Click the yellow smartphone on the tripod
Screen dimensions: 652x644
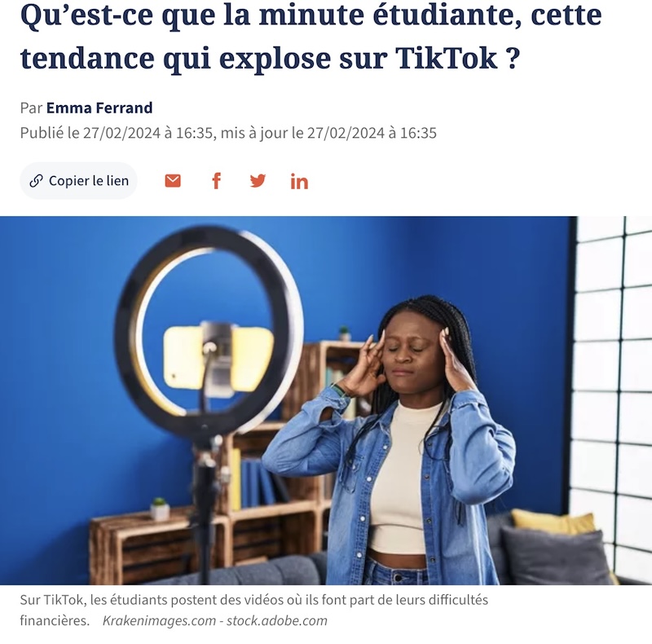click(x=218, y=358)
